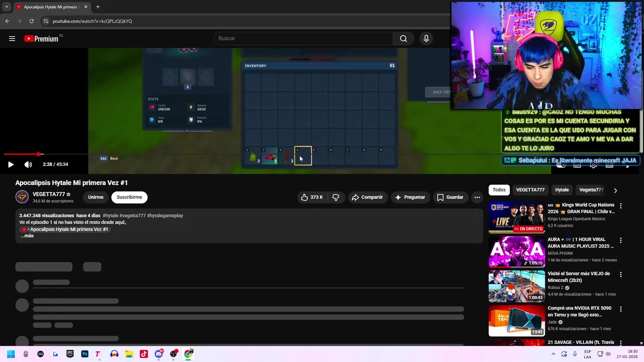644x362 pixels.
Task: Subscribe with the Suscribirme button
Action: pyautogui.click(x=129, y=198)
